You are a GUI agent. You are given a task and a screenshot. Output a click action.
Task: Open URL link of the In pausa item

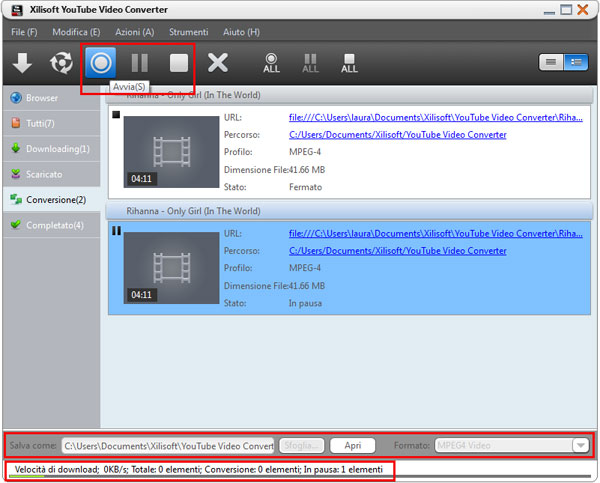(435, 233)
